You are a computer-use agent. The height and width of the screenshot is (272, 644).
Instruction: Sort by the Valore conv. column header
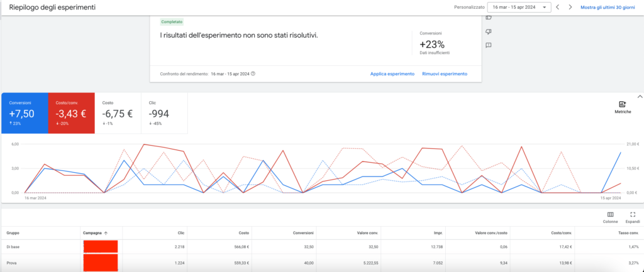point(368,233)
